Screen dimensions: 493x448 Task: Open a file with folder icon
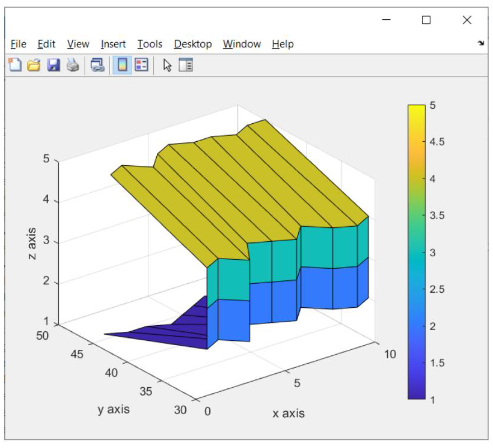point(34,65)
